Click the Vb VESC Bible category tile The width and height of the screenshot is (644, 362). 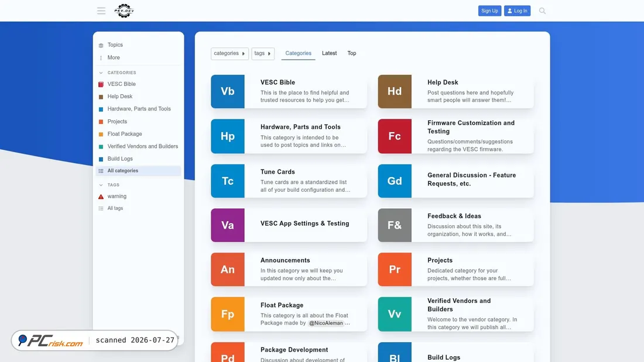pos(228,91)
